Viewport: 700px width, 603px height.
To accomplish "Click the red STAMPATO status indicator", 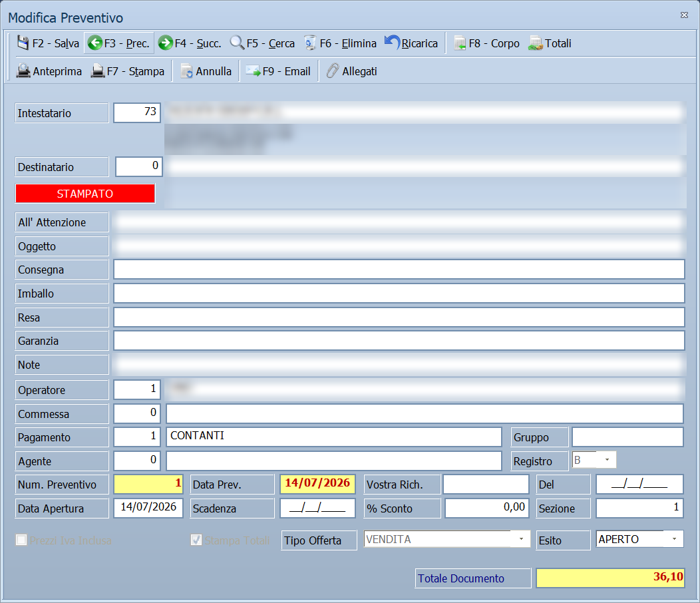I will (x=85, y=194).
